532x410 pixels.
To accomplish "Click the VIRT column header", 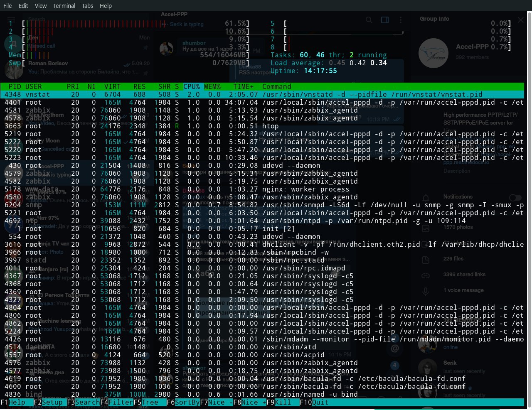I will 112,86.
